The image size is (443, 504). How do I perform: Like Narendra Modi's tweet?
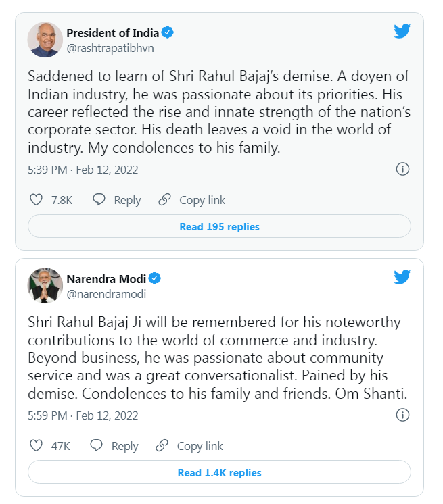[x=37, y=446]
